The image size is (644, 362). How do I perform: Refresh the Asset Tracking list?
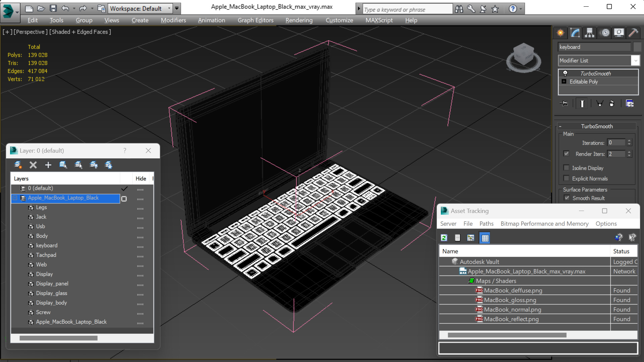click(444, 238)
